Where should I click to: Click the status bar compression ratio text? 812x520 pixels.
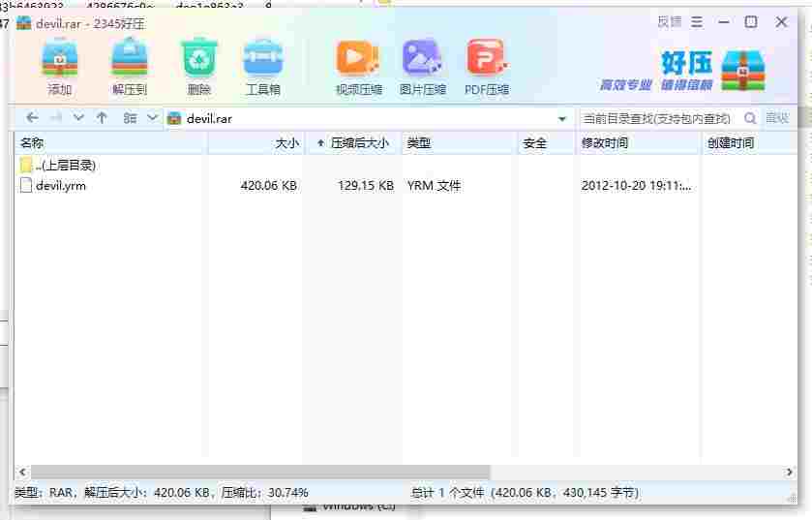pyautogui.click(x=264, y=492)
